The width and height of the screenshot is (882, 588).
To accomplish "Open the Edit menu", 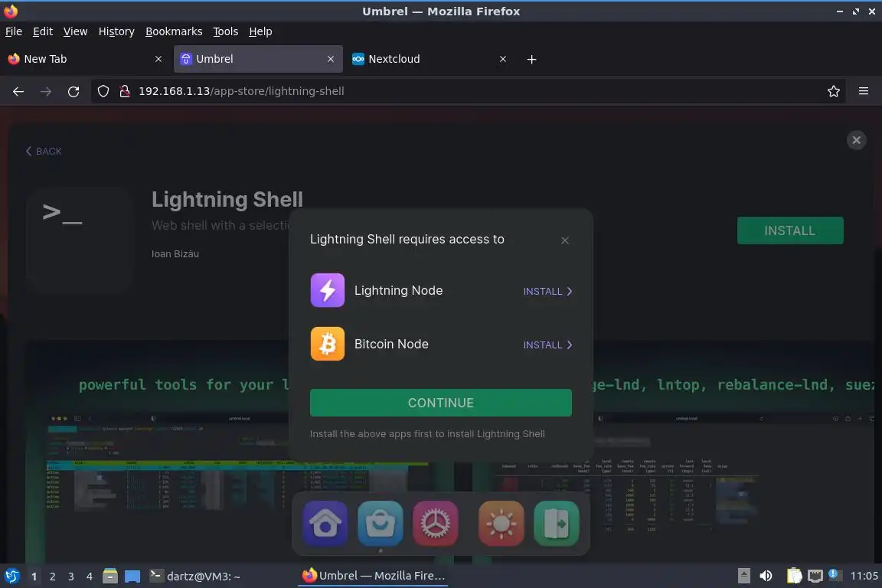I will [x=43, y=31].
